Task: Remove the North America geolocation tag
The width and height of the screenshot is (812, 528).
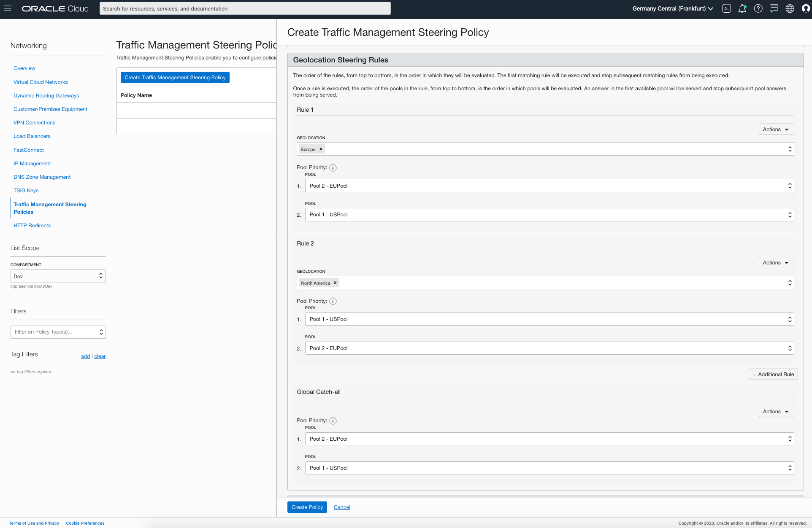Action: [x=335, y=283]
